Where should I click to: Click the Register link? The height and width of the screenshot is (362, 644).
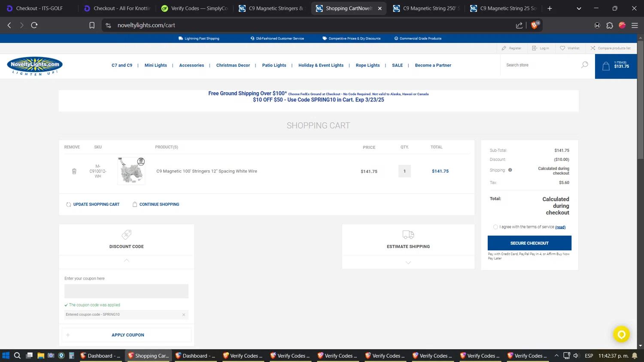click(x=511, y=48)
